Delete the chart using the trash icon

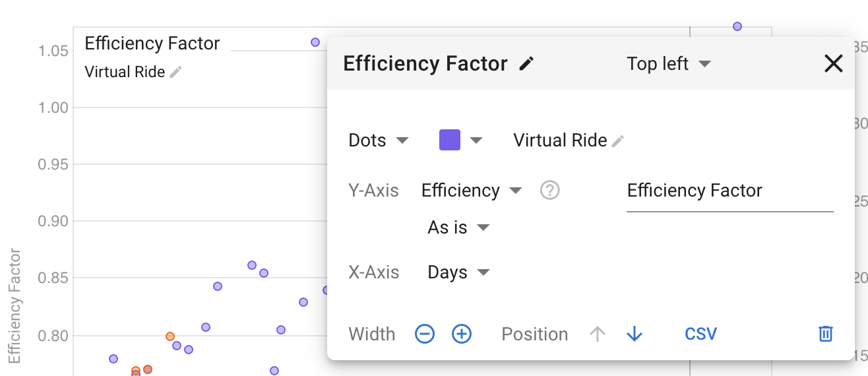click(825, 334)
